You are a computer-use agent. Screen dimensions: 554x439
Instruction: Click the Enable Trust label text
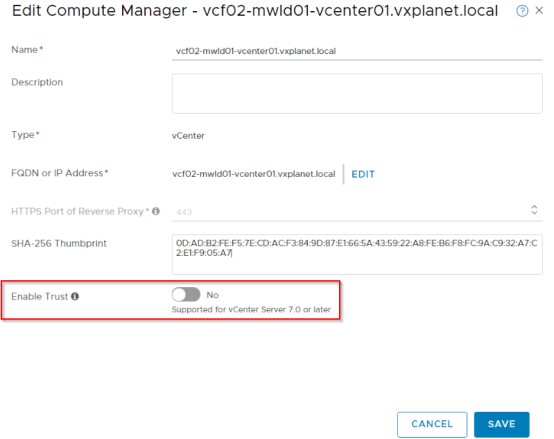coord(40,296)
